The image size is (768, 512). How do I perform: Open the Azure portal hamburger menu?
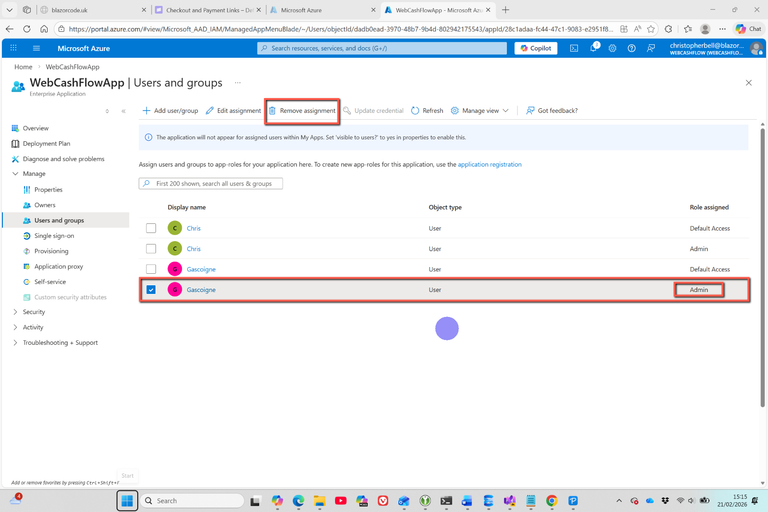[x=37, y=48]
